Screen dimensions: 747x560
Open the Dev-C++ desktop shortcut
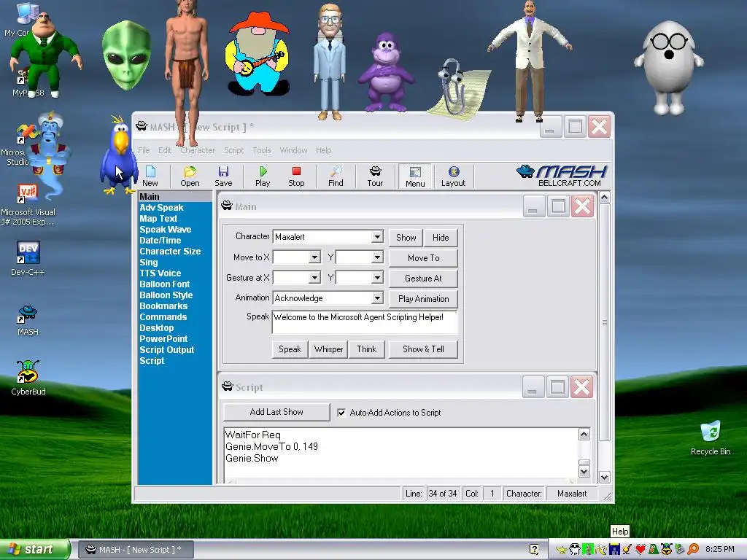(28, 259)
